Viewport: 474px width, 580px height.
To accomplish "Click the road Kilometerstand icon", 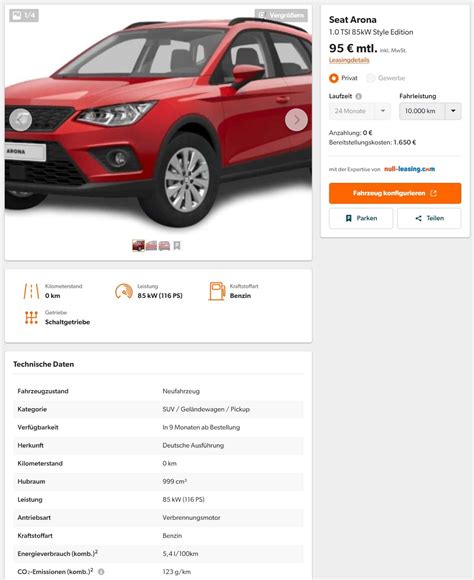I will pyautogui.click(x=31, y=291).
